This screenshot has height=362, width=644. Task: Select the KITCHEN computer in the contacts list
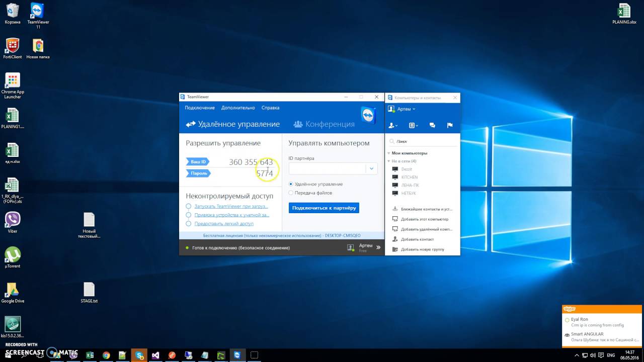[409, 177]
